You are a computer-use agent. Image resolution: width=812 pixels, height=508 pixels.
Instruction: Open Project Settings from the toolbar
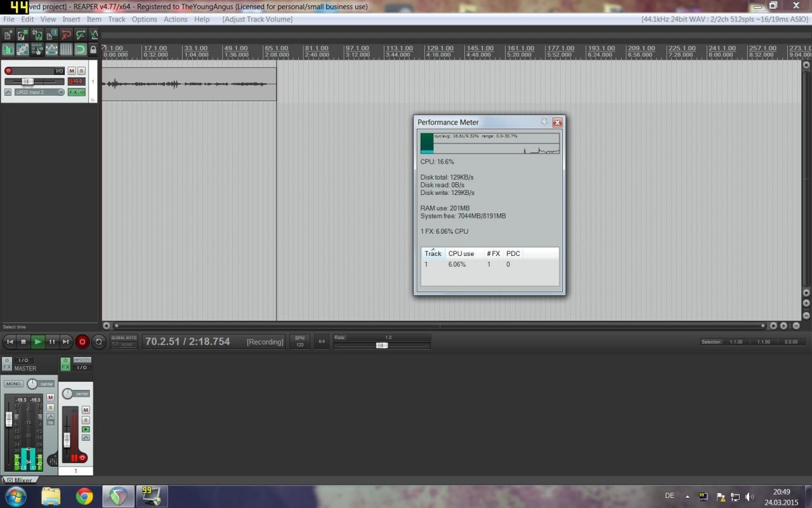(x=51, y=35)
